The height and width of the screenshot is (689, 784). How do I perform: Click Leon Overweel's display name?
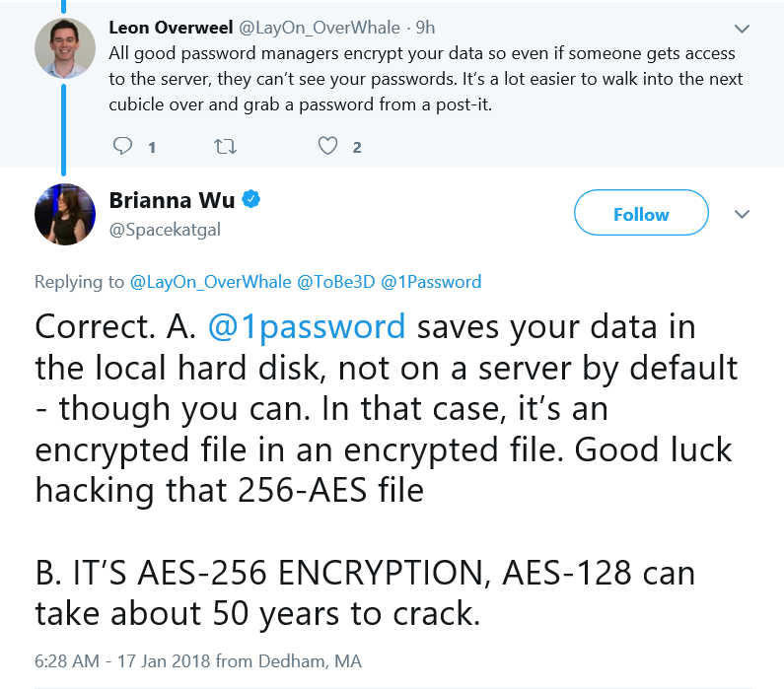171,28
